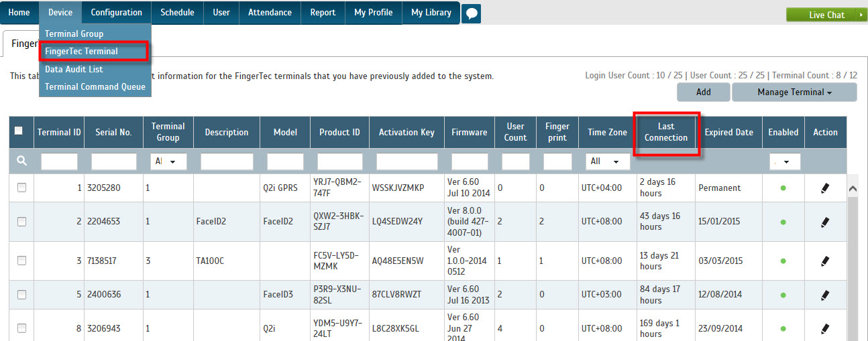The width and height of the screenshot is (868, 341).
Task: Edit terminal 3205280 with pencil icon
Action: click(x=825, y=188)
